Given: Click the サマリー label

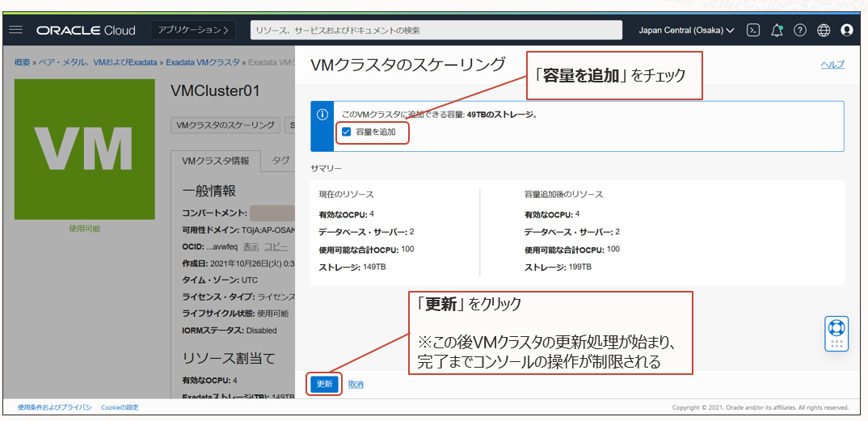Looking at the screenshot, I should point(326,167).
